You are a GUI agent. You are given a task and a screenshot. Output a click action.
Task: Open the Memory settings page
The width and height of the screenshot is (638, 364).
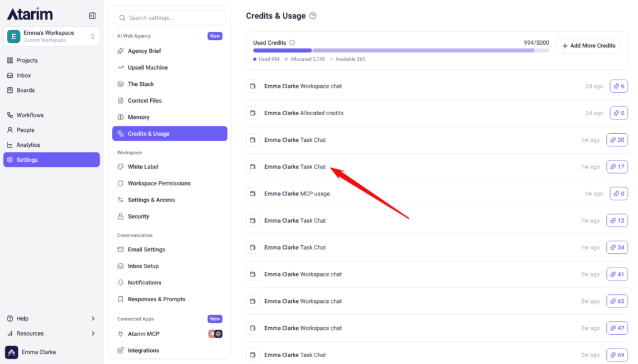[138, 118]
